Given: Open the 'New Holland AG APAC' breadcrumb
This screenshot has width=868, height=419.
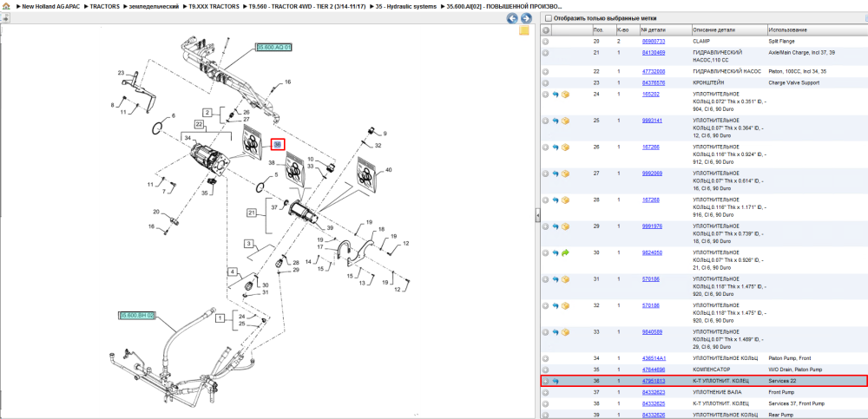Looking at the screenshot, I should point(53,7).
